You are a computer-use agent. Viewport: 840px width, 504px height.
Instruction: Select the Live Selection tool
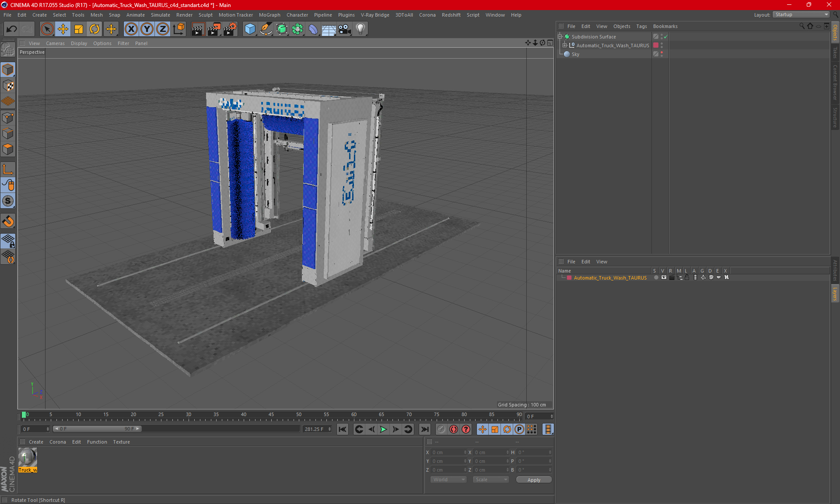(47, 29)
